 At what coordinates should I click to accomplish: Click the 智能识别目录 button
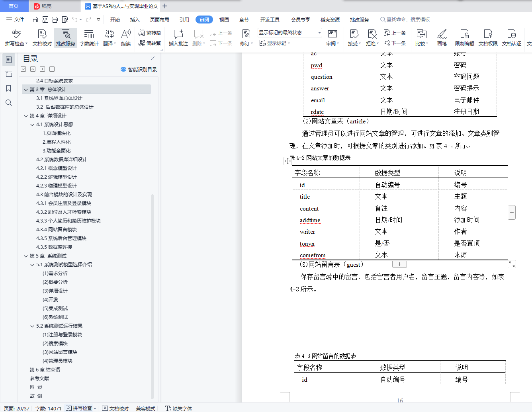point(139,69)
